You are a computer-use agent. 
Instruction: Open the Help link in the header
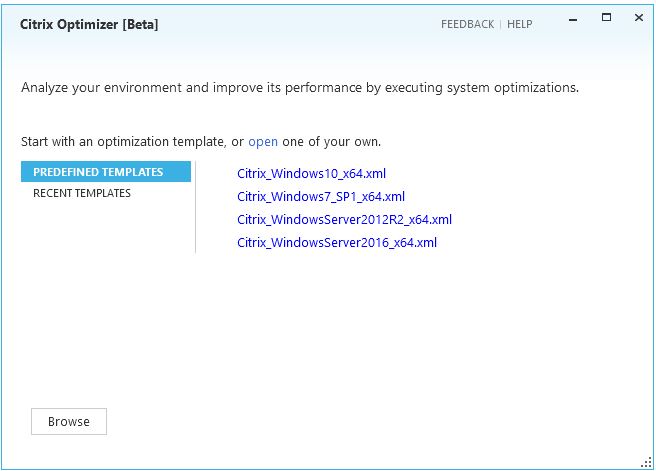pos(520,24)
